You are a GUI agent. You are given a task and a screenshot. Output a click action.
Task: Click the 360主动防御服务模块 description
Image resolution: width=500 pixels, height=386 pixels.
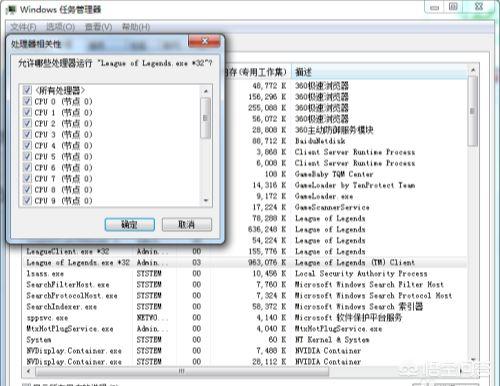coord(334,130)
